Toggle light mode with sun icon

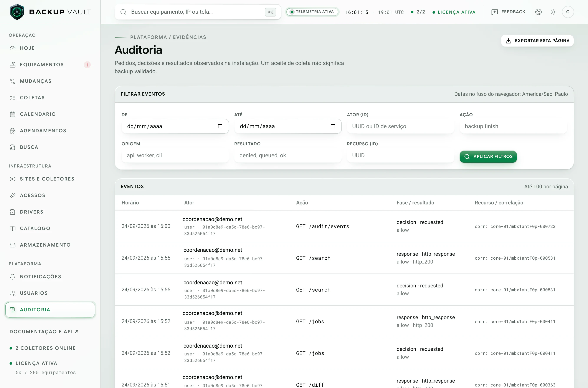553,12
